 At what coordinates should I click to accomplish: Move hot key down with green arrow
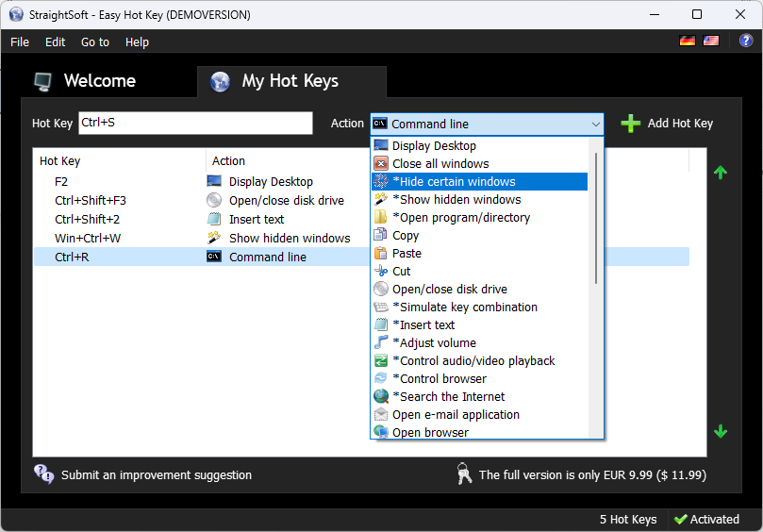pyautogui.click(x=721, y=431)
